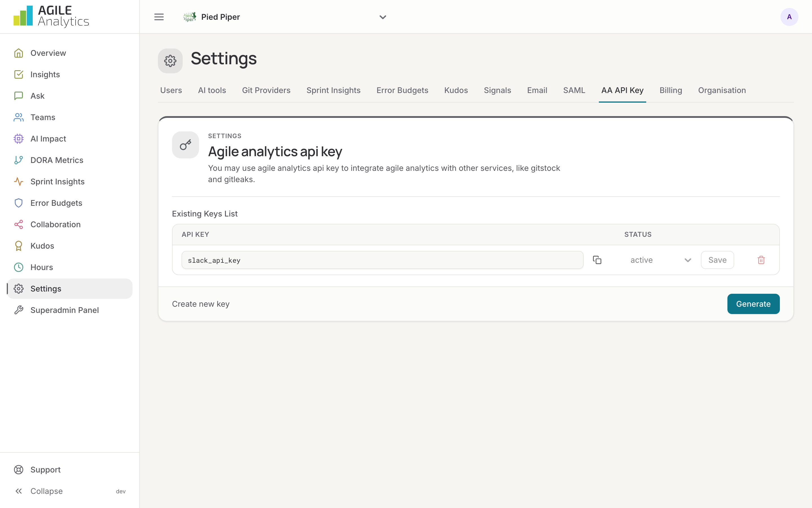The height and width of the screenshot is (508, 812).
Task: Click the API KEY column header
Action: [x=195, y=235]
